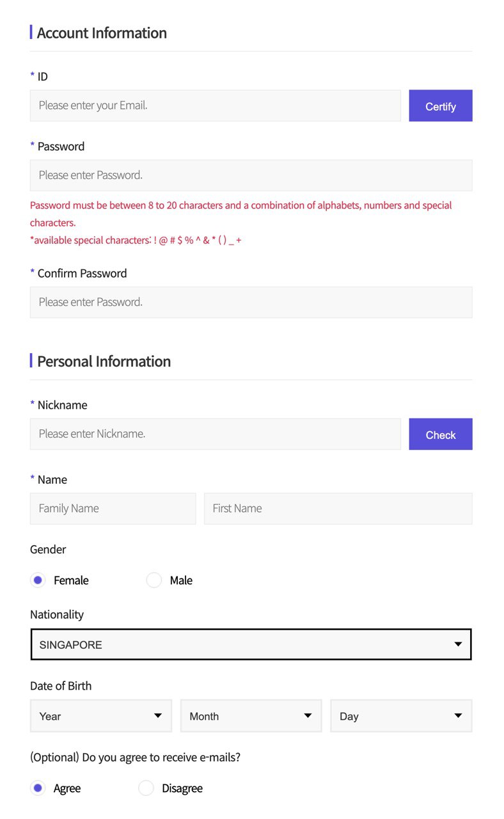The width and height of the screenshot is (504, 819).
Task: Expand the Month dropdown
Action: (251, 716)
